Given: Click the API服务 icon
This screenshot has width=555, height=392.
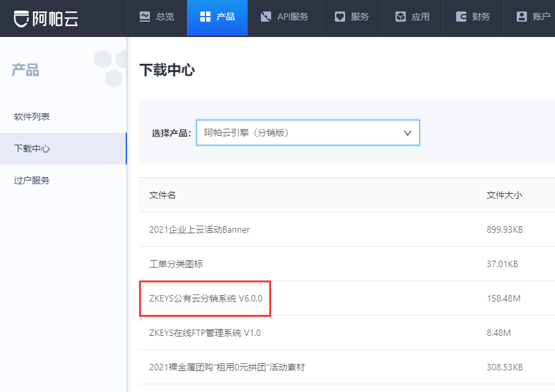Looking at the screenshot, I should [266, 17].
